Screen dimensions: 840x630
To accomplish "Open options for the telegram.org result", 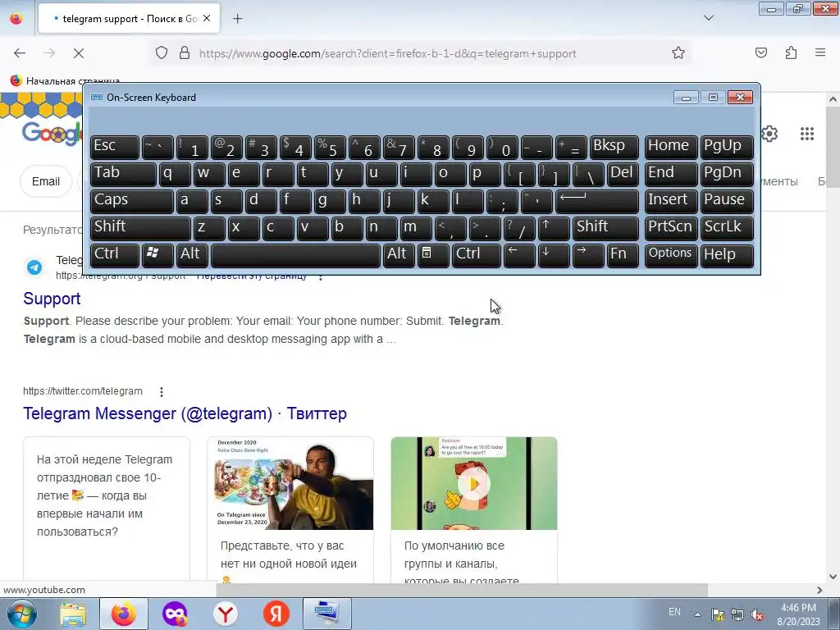I will coord(321,276).
